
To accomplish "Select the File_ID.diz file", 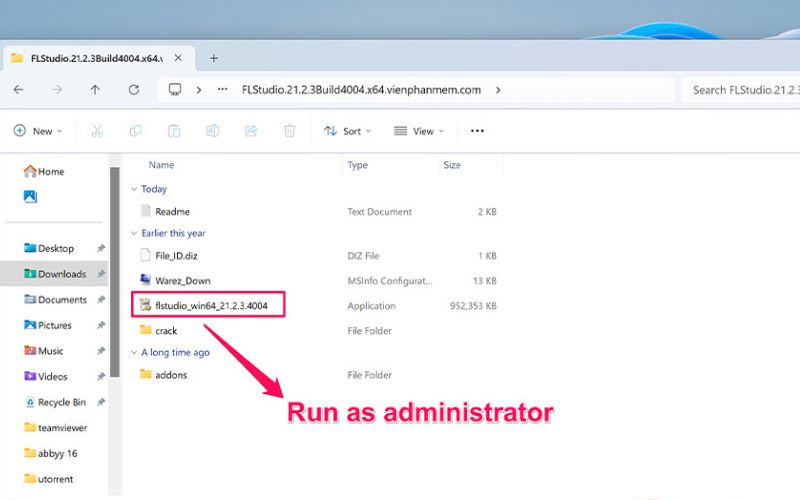I will (177, 256).
